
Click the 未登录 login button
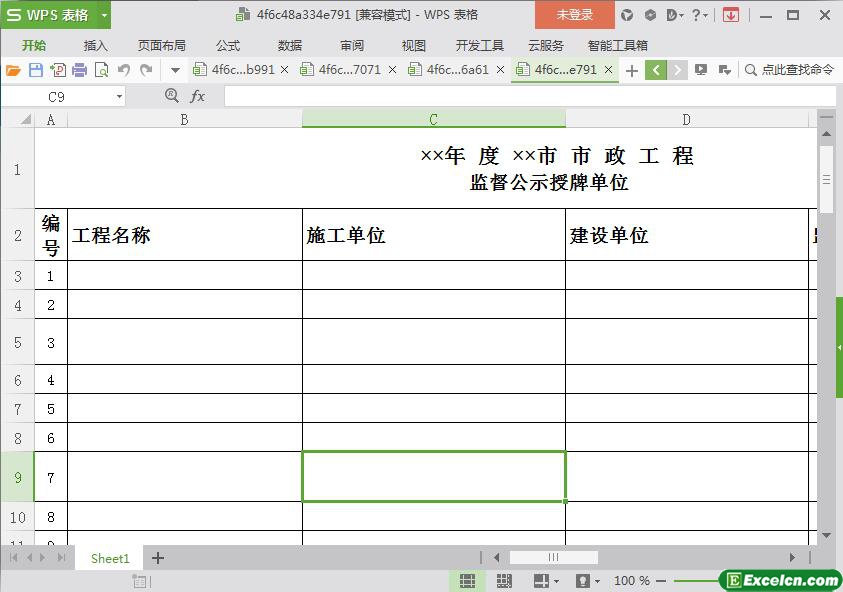pos(574,15)
